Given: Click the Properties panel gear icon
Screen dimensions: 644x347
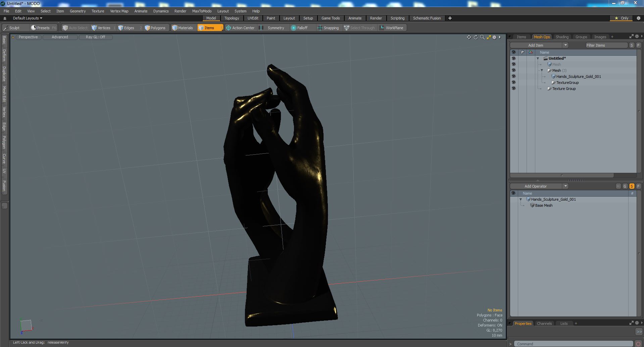Looking at the screenshot, I should pyautogui.click(x=637, y=323).
